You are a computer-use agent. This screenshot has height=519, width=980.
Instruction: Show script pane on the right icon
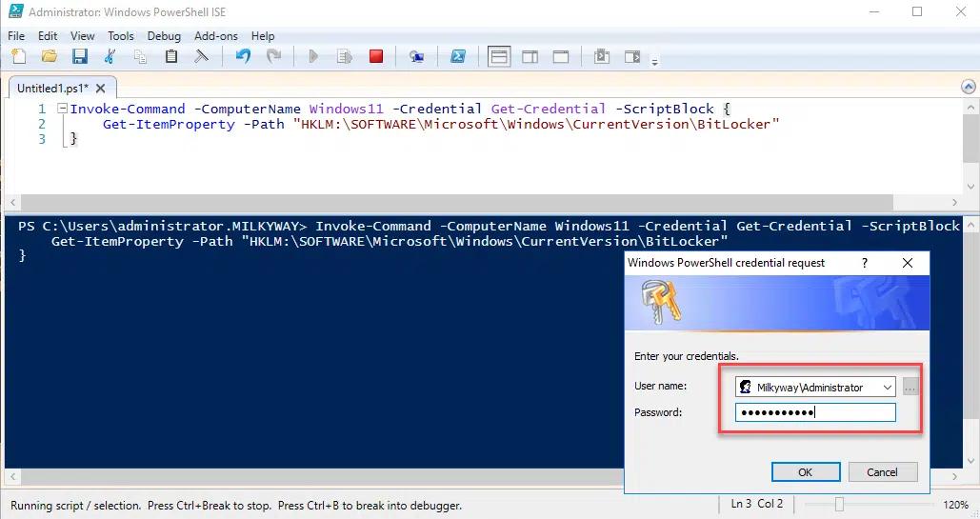point(530,56)
